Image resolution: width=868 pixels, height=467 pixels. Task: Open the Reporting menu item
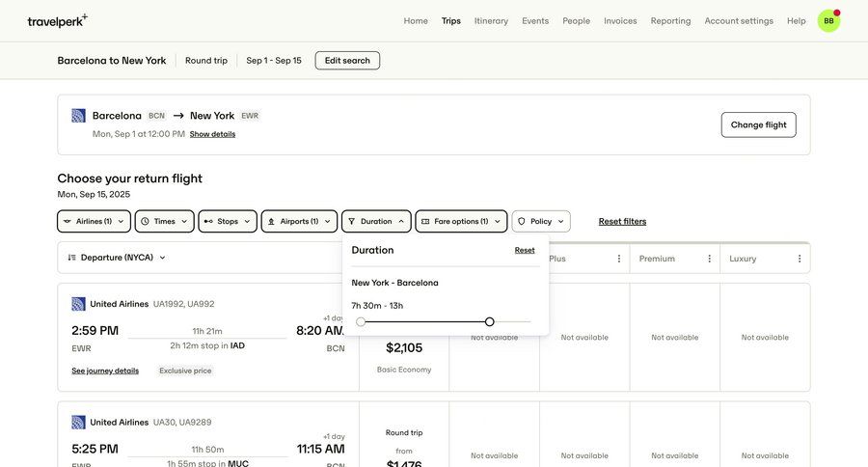[x=670, y=20]
